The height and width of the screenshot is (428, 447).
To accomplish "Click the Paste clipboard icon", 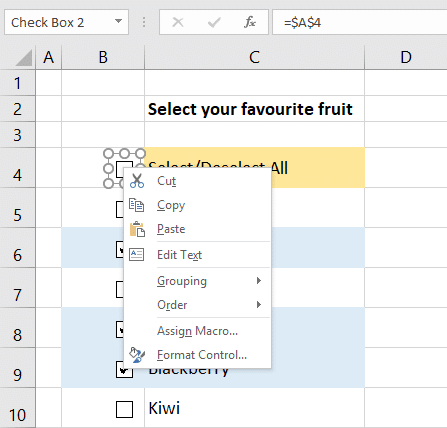I will 137,229.
